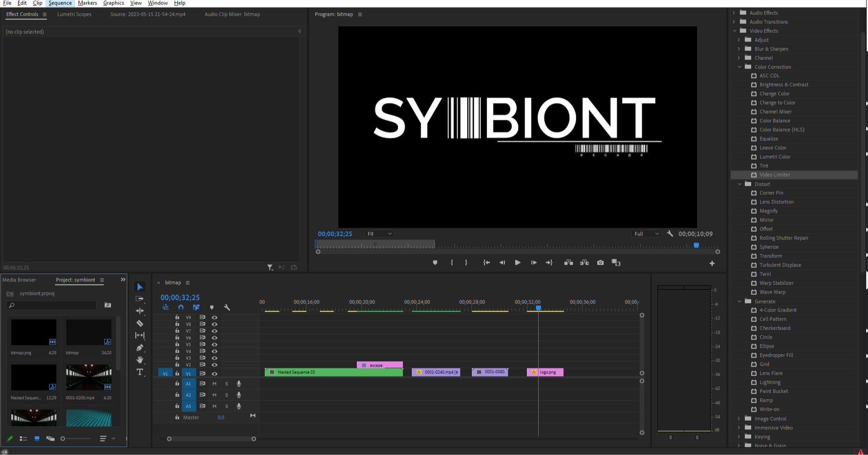
Task: Open Program monitor settings with the wrench icon
Action: click(670, 234)
